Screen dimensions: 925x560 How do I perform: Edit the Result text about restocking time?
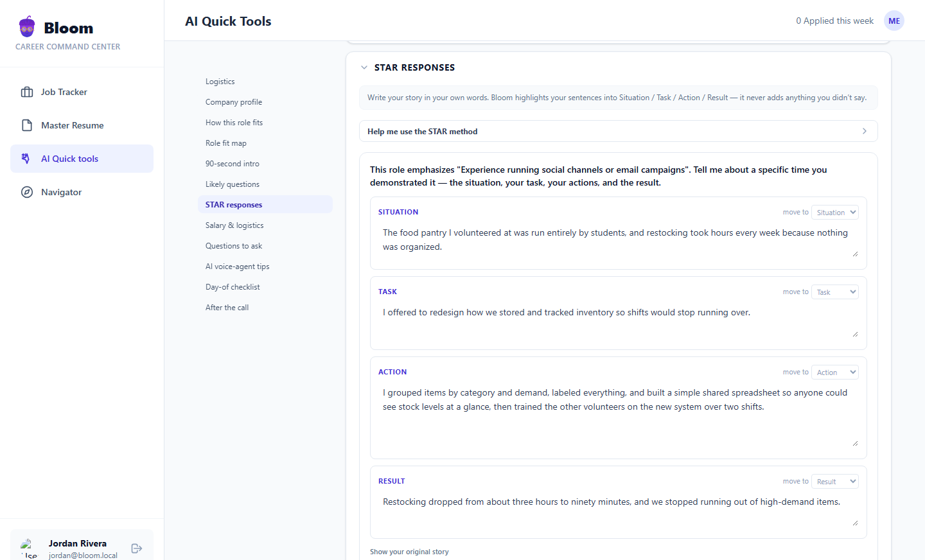click(x=619, y=510)
